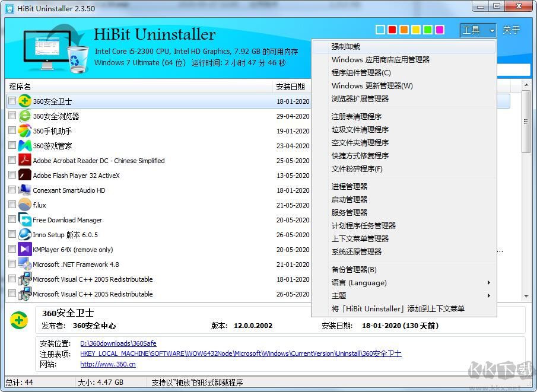Tick the checkbox for 360安全卫士
Image resolution: width=537 pixels, height=392 pixels.
pos(12,101)
